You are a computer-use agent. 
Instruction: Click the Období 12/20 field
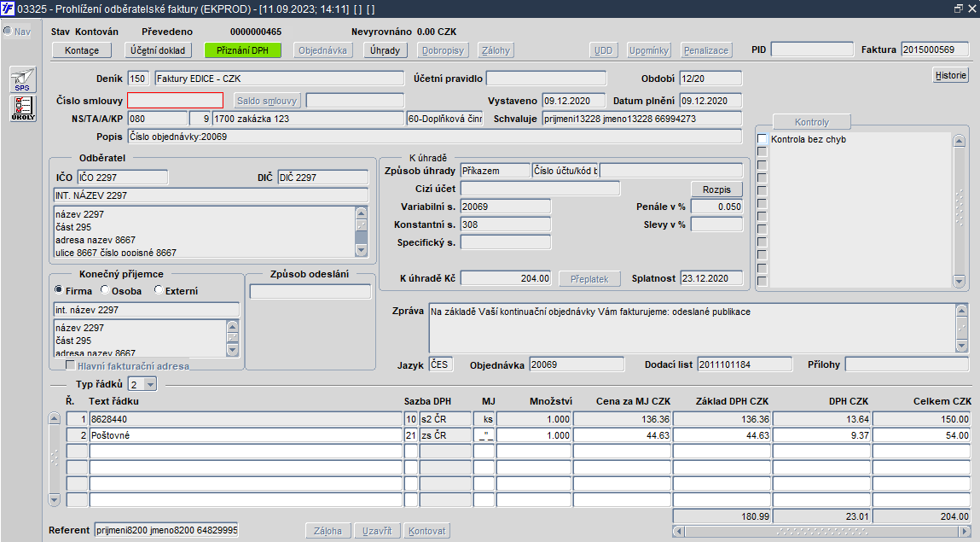tap(710, 79)
